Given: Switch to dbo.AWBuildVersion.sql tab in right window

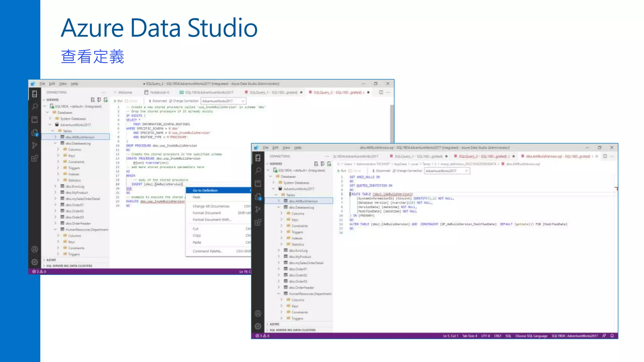Looking at the screenshot, I should pyautogui.click(x=558, y=156).
